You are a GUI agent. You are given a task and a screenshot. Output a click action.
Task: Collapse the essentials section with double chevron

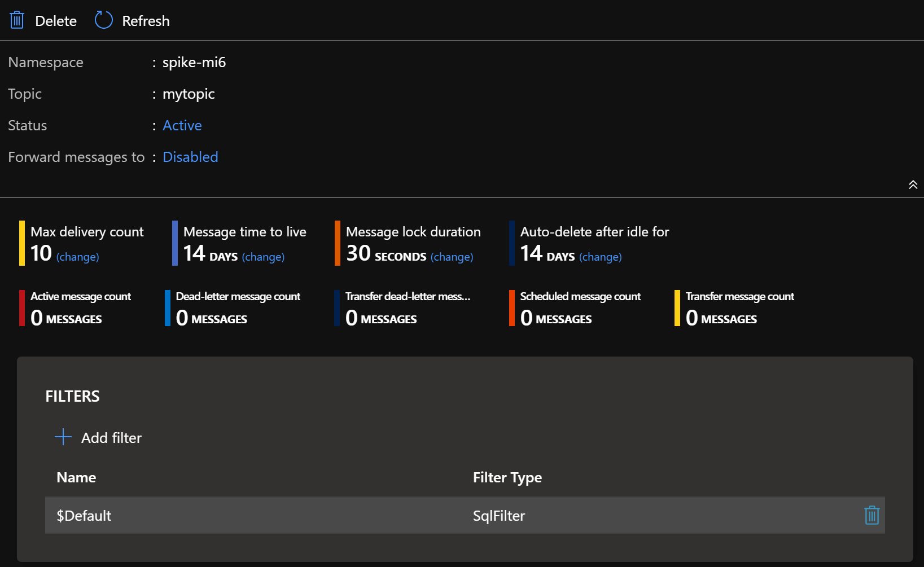coord(913,185)
